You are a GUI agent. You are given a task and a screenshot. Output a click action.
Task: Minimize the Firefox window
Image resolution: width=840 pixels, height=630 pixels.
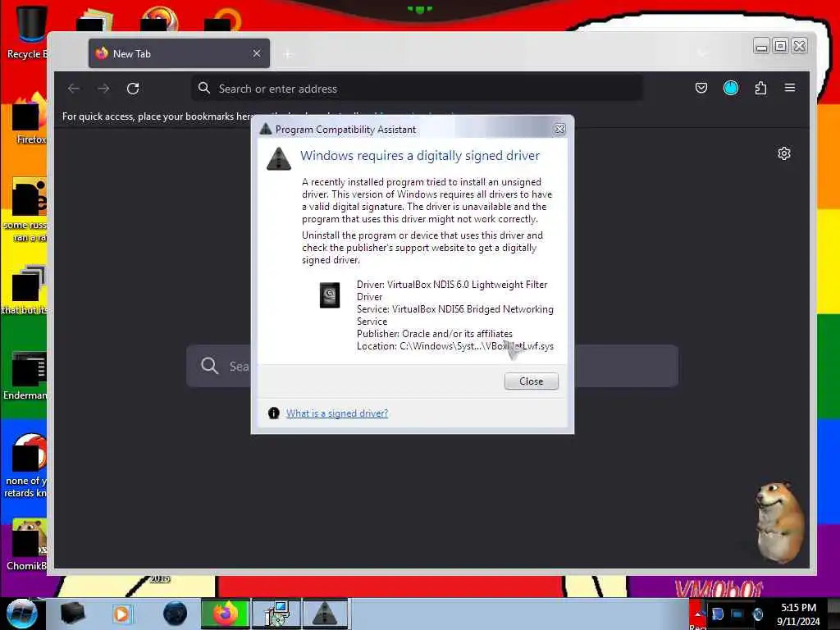click(761, 46)
